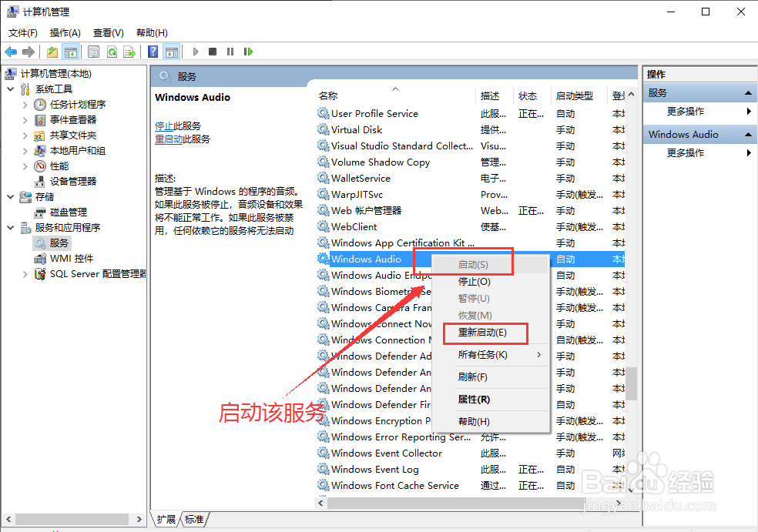Sort by the 启动类型 column header
This screenshot has width=758, height=532.
575,95
